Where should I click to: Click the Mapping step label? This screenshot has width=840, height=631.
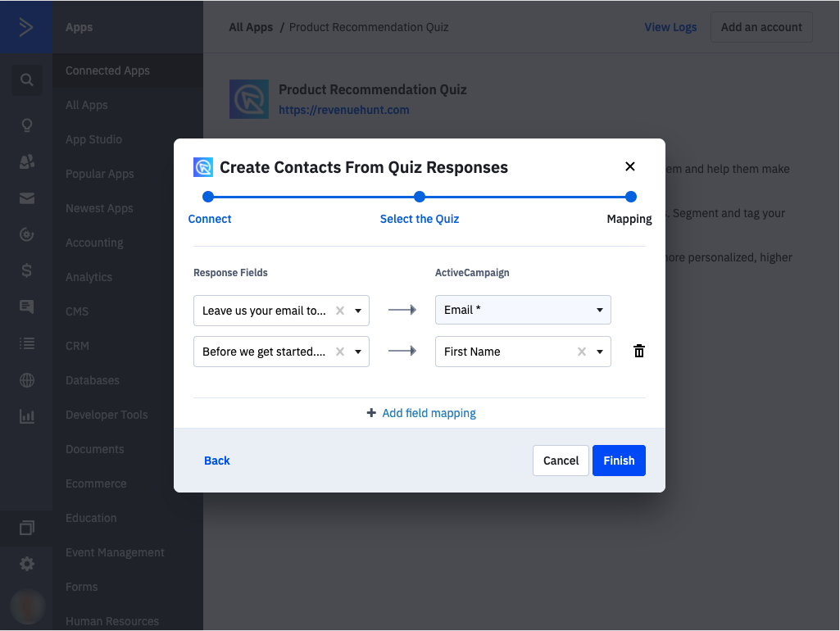point(629,219)
